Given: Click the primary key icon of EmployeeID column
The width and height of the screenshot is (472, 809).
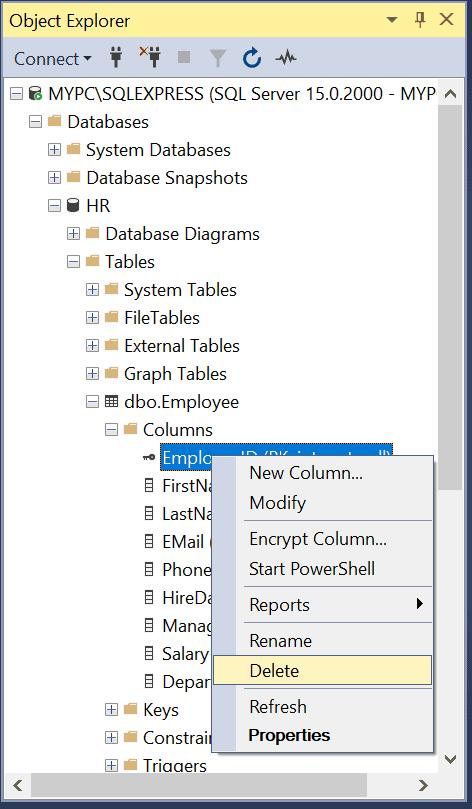Looking at the screenshot, I should pyautogui.click(x=149, y=457).
